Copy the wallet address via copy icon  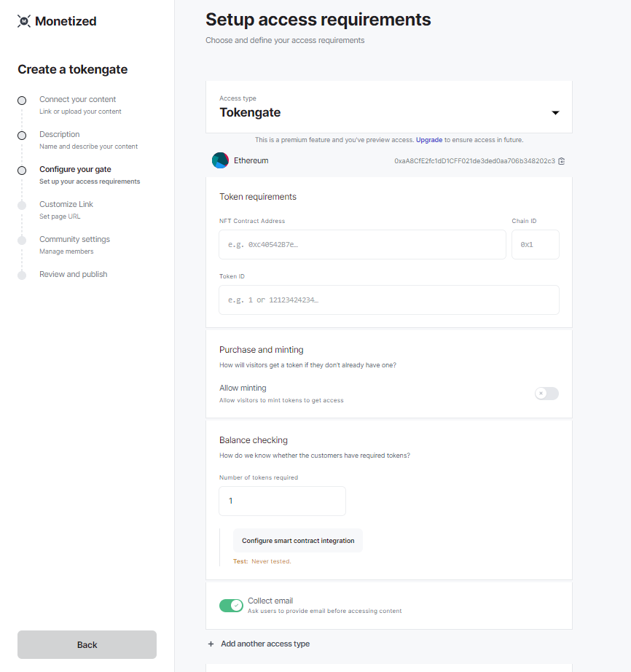562,161
